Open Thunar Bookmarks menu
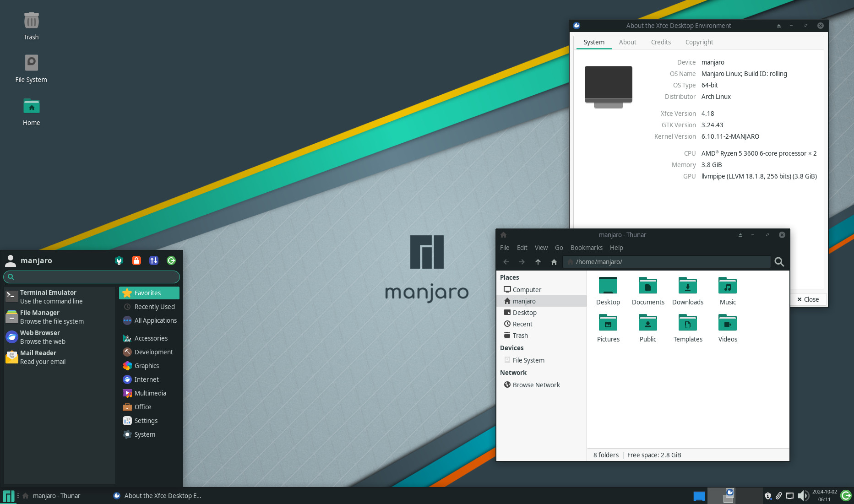The width and height of the screenshot is (854, 504). (x=586, y=248)
